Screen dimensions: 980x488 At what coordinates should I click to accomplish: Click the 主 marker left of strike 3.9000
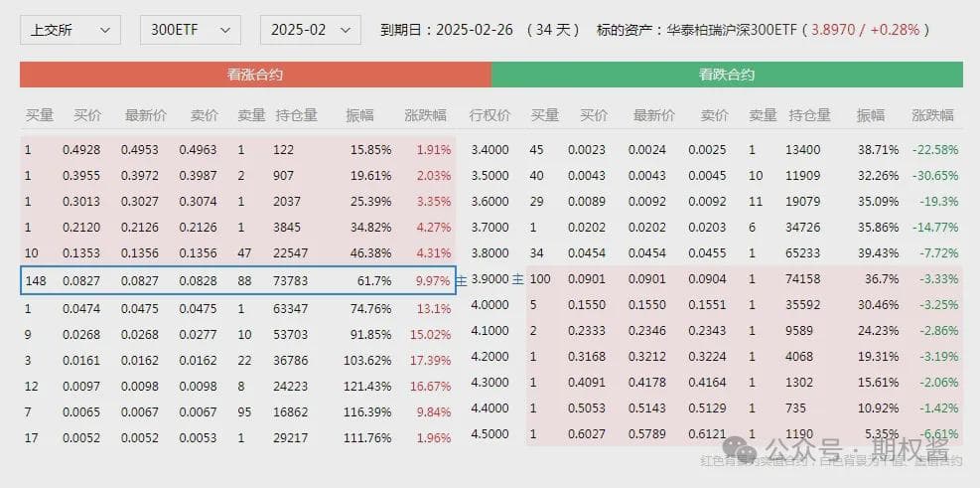[x=463, y=280]
